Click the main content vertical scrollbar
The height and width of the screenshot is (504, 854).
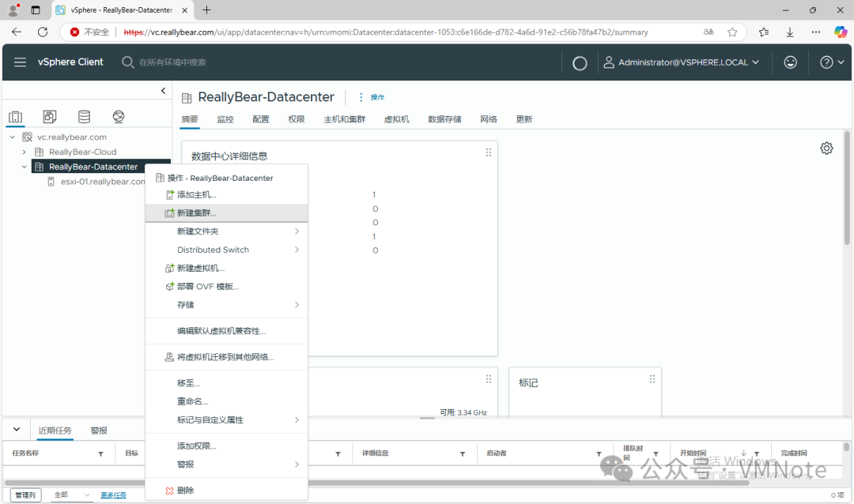(847, 188)
